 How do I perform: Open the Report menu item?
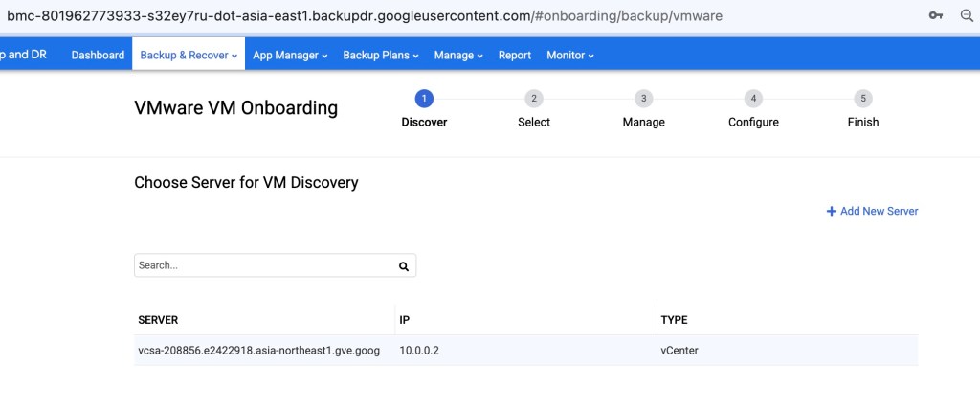point(515,56)
